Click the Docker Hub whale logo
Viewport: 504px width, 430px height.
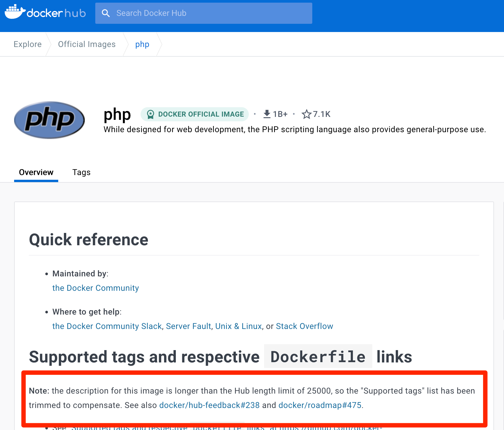45,12
